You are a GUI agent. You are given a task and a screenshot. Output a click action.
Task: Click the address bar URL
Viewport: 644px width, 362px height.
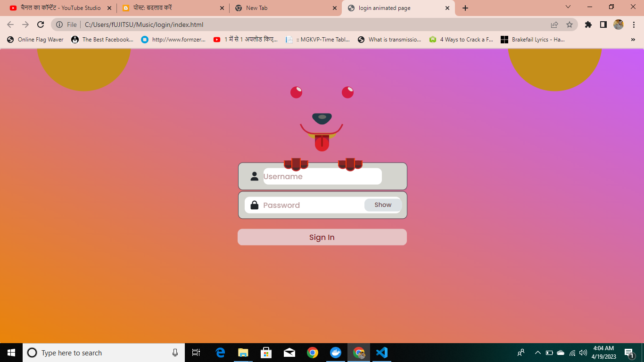pos(144,25)
